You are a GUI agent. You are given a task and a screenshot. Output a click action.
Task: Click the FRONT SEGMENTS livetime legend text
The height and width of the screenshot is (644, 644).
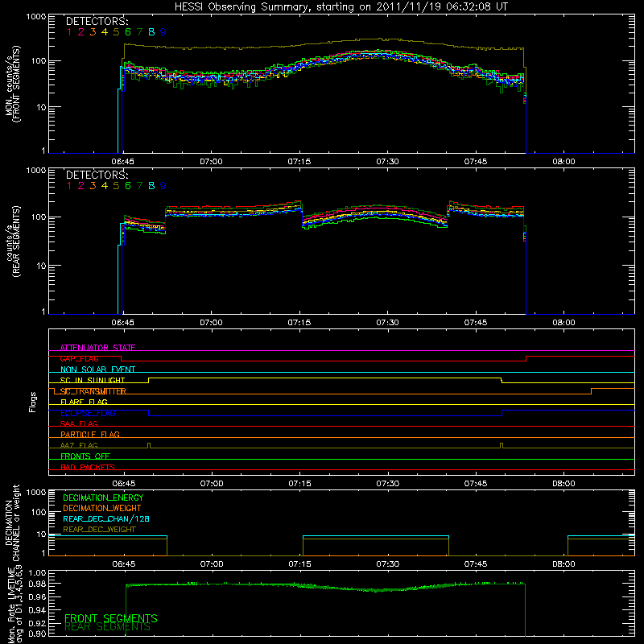coord(111,618)
